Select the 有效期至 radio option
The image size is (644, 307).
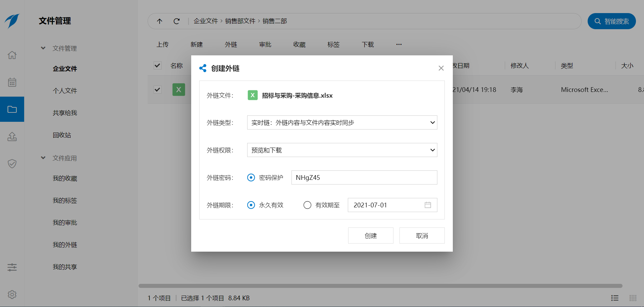coord(307,205)
